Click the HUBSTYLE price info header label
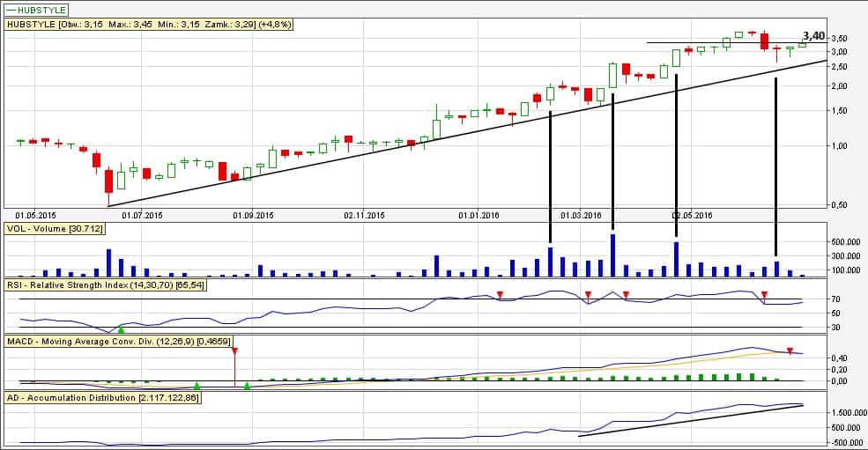This screenshot has width=868, height=450. (x=149, y=25)
